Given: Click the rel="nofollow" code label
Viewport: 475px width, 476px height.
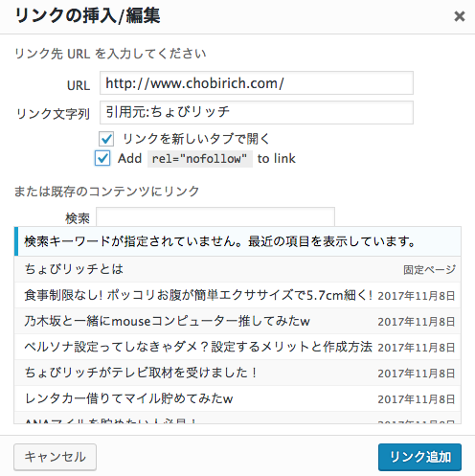Looking at the screenshot, I should tap(200, 159).
